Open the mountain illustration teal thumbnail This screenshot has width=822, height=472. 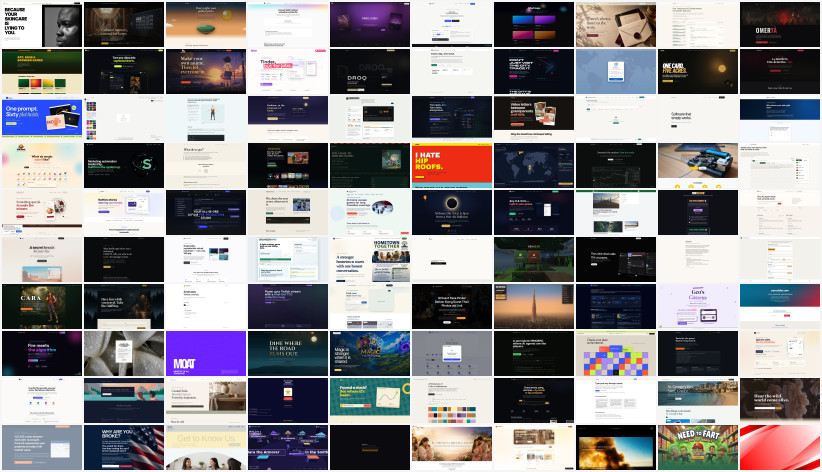click(x=124, y=400)
